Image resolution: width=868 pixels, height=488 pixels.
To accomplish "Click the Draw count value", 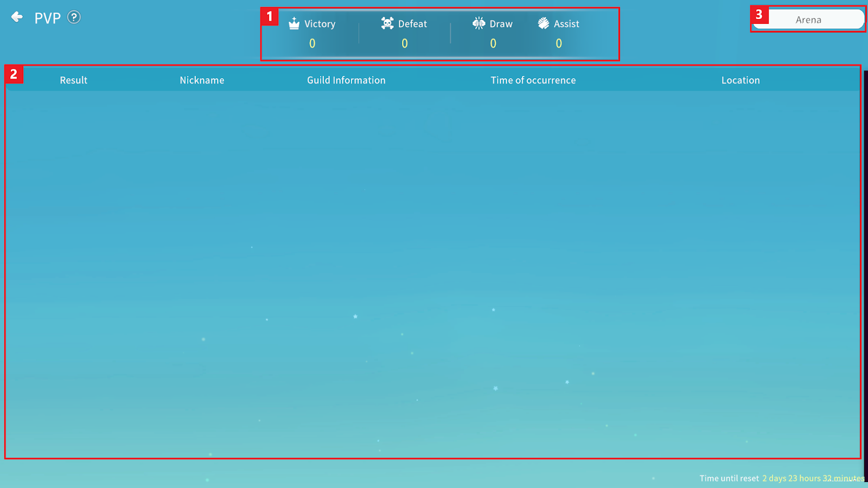I will coord(493,43).
